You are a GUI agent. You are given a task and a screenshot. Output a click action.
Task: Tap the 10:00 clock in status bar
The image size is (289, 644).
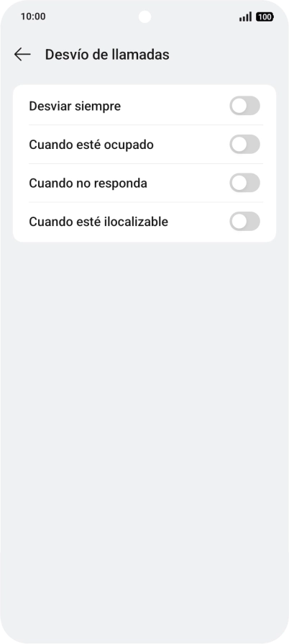click(x=33, y=17)
